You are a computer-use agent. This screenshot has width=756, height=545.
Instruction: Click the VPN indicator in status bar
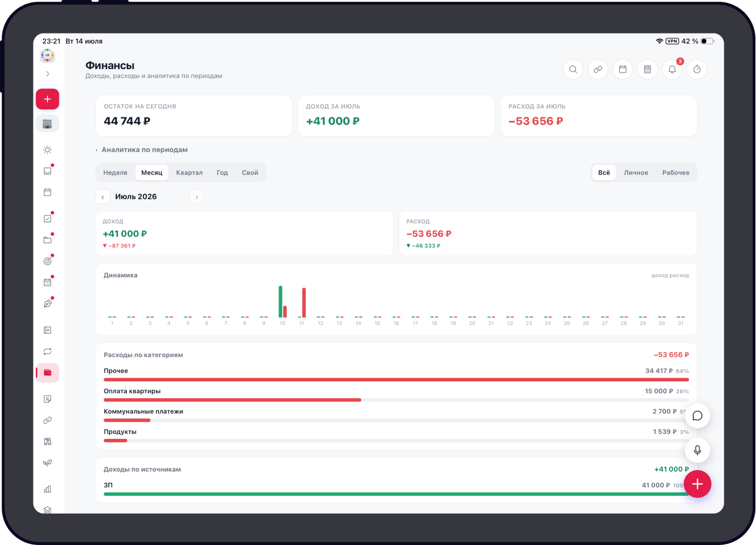pyautogui.click(x=672, y=41)
